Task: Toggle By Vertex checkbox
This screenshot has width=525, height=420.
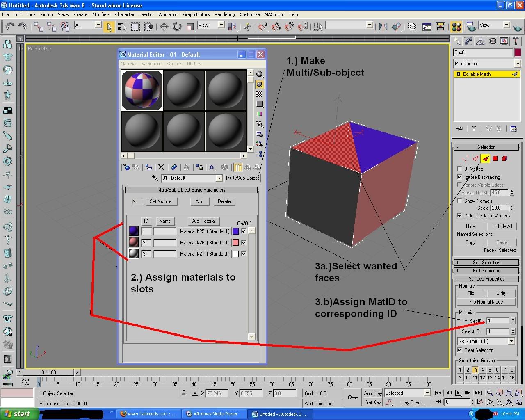Action: tap(459, 169)
